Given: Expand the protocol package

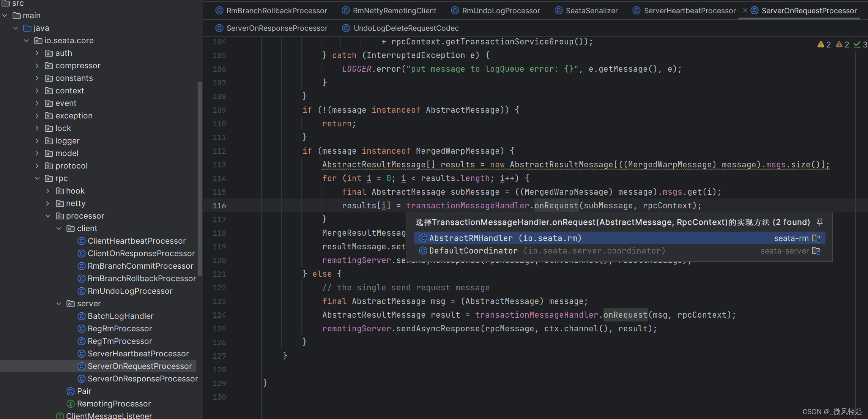Looking at the screenshot, I should pyautogui.click(x=37, y=166).
